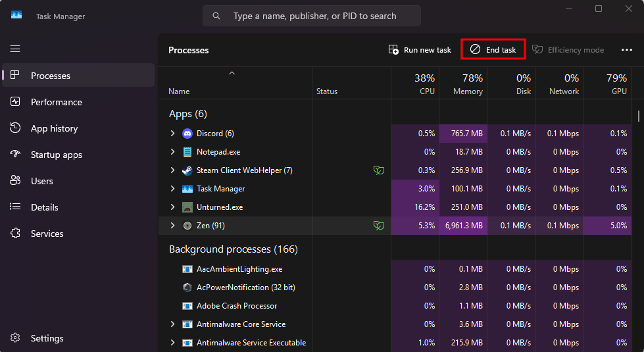
Task: Click the sort arrow above Name column
Action: point(232,73)
